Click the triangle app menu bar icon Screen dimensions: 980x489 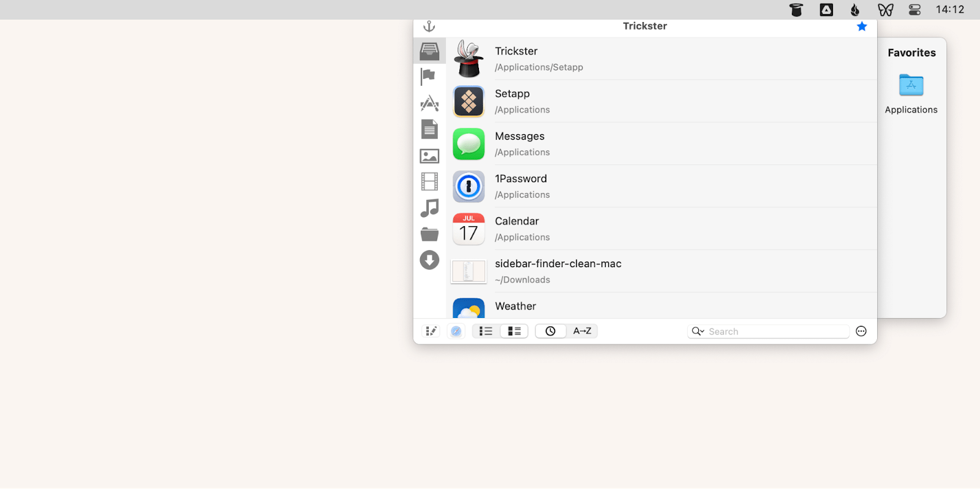coord(826,10)
